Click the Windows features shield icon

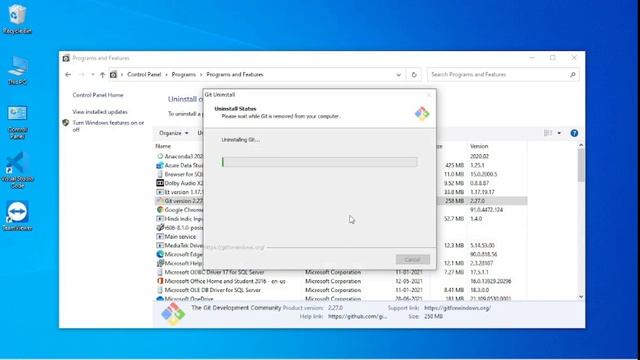[x=66, y=123]
